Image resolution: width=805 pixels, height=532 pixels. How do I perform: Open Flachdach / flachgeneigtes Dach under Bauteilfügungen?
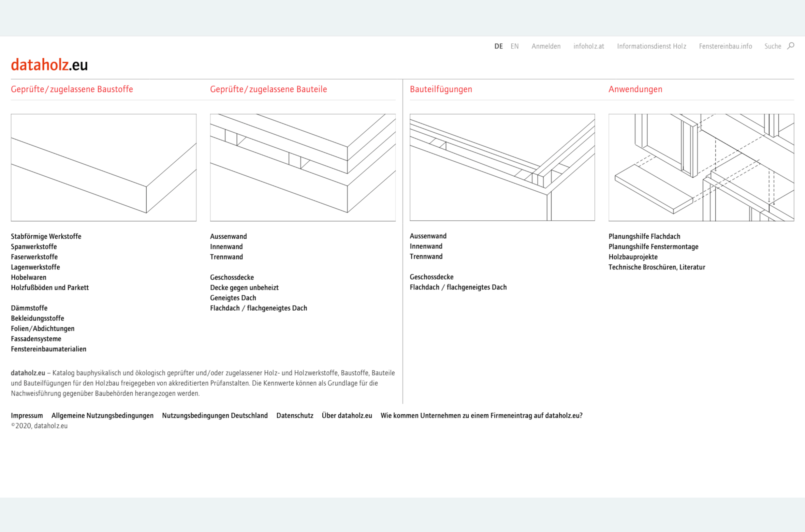[458, 287]
